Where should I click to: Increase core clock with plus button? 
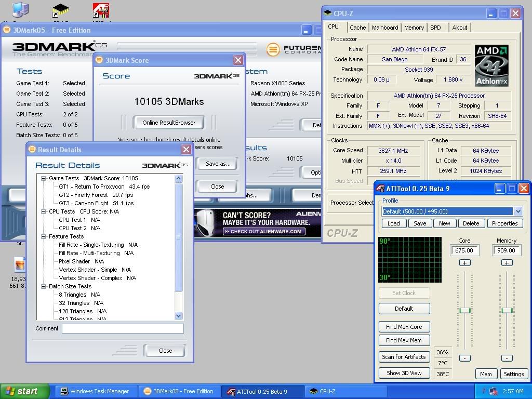tap(464, 262)
